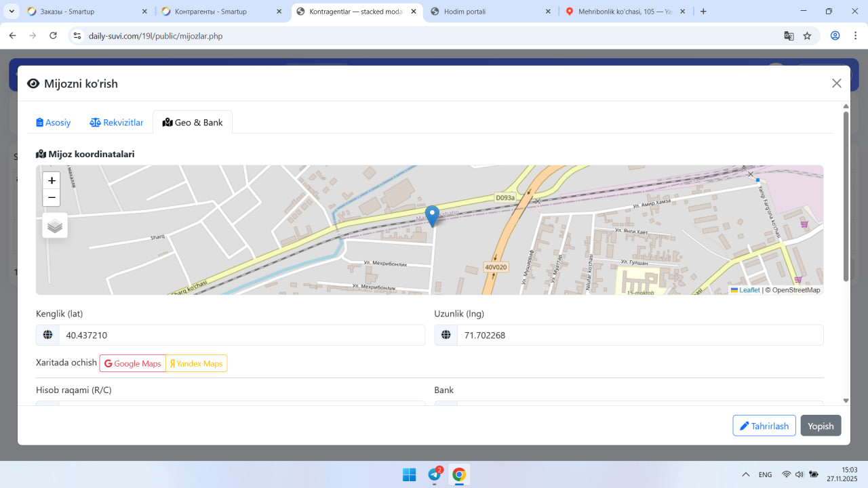
Task: Select the Geo & Bank tab
Action: click(193, 123)
